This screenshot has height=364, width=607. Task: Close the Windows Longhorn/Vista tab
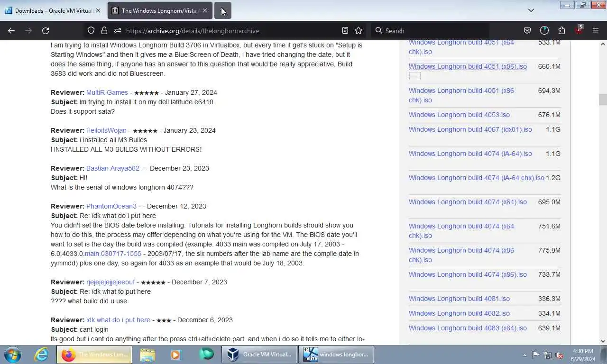pos(204,10)
